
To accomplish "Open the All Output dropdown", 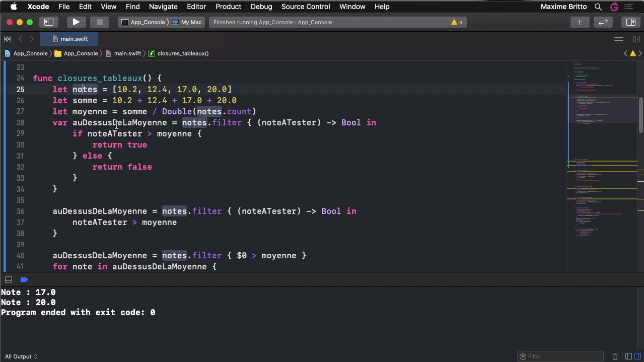I will click(x=21, y=356).
